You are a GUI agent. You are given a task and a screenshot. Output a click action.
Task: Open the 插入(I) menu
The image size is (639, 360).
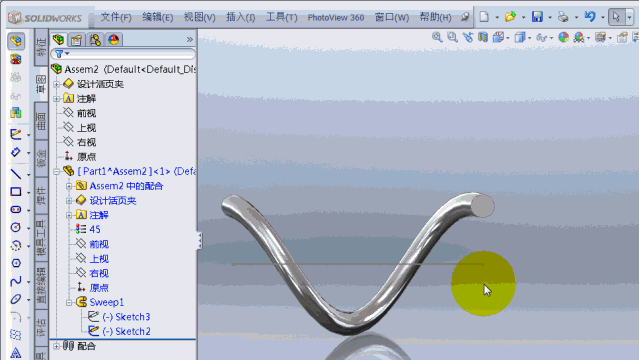(x=240, y=18)
